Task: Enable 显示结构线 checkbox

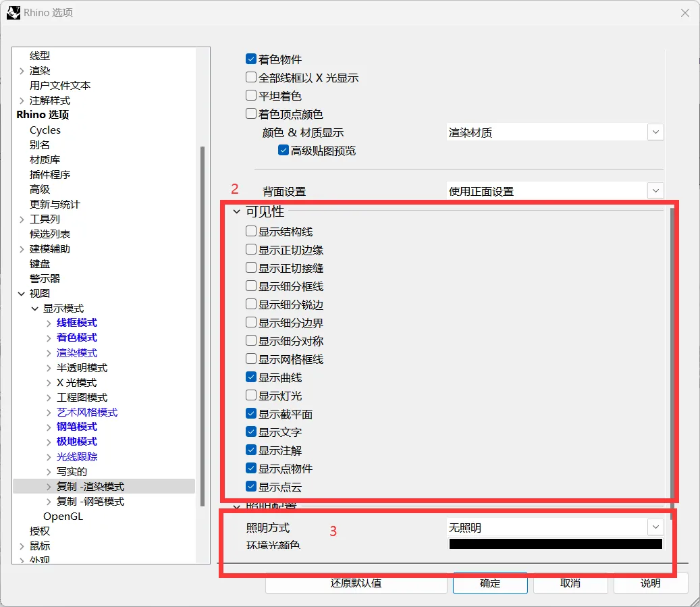Action: coord(251,231)
